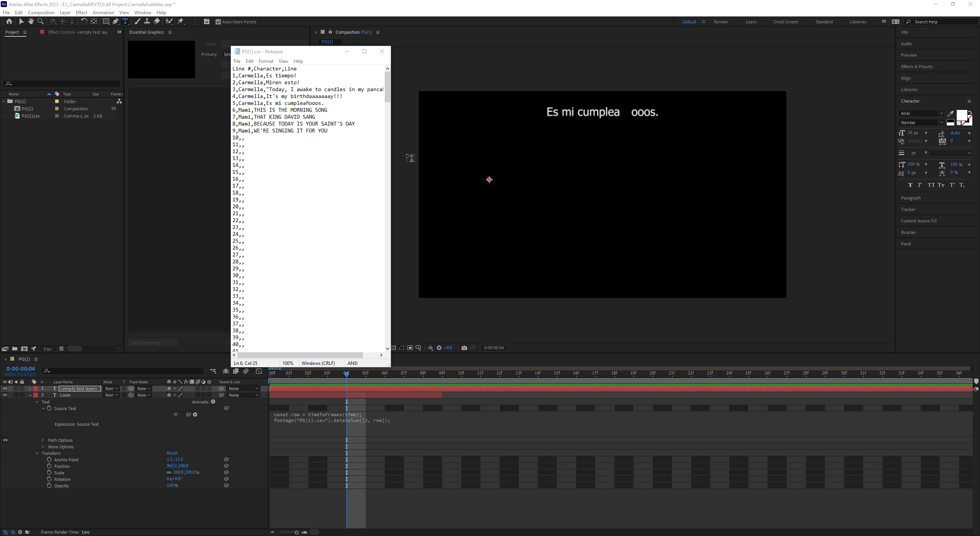Click the snapshot camera icon in viewer
Screen dimensions: 980x536
click(x=464, y=348)
